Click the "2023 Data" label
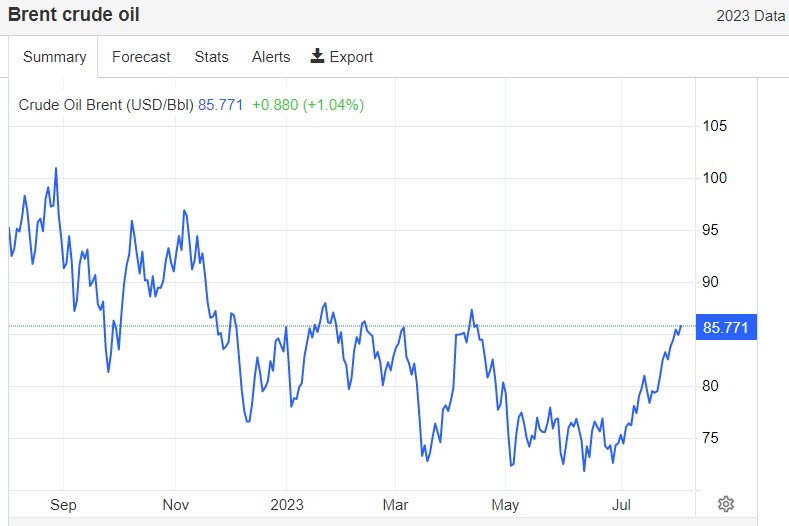This screenshot has width=789, height=526. click(750, 16)
